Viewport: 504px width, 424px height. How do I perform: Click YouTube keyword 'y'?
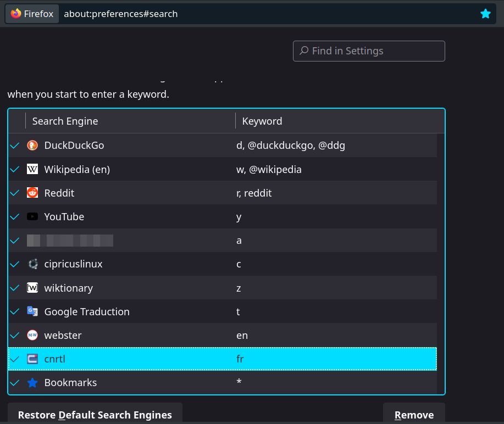[239, 217]
